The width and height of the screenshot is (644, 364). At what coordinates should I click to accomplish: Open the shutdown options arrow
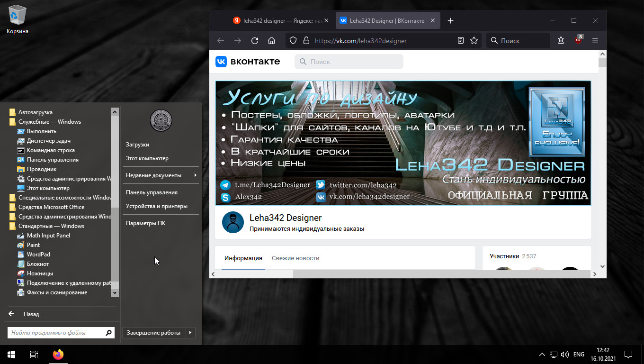[190, 333]
